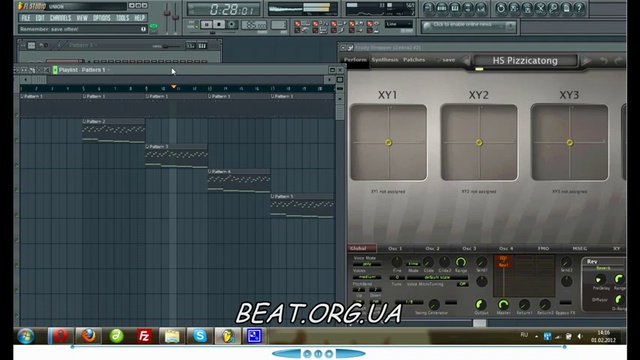The height and width of the screenshot is (360, 640).
Task: Open the EDIT menu
Action: 40,18
